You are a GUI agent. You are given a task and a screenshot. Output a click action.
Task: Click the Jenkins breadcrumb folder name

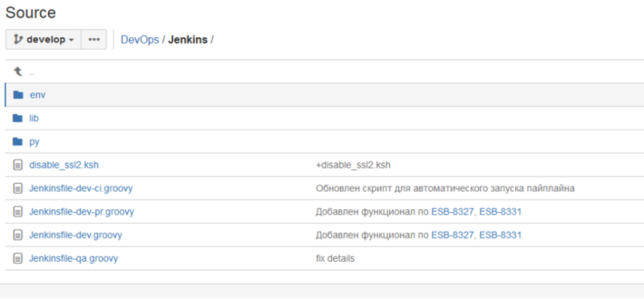[x=188, y=40]
